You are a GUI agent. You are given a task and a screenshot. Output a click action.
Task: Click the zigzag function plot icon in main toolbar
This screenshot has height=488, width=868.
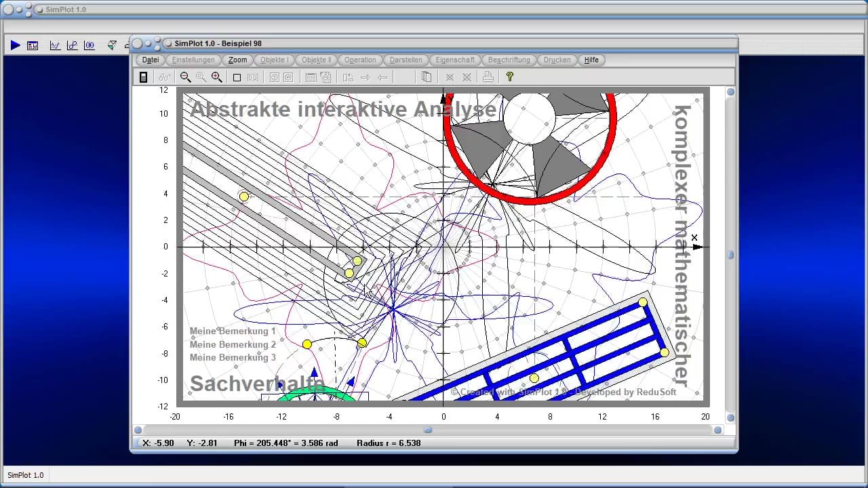(x=55, y=45)
